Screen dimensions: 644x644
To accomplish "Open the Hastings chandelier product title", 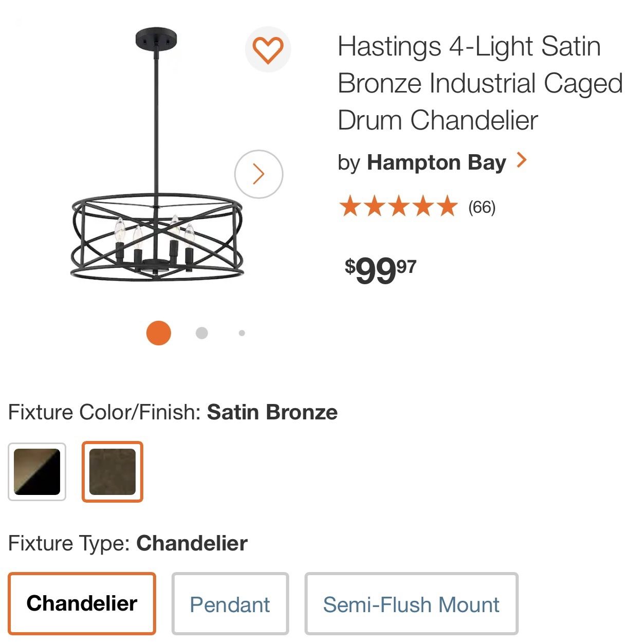I will click(480, 83).
